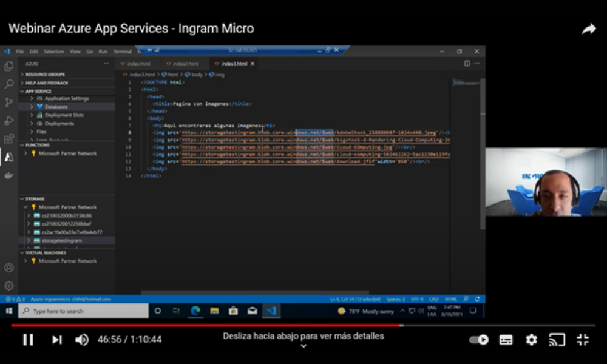The height and width of the screenshot is (364, 607).
Task: Click the webinar video title
Action: click(131, 29)
